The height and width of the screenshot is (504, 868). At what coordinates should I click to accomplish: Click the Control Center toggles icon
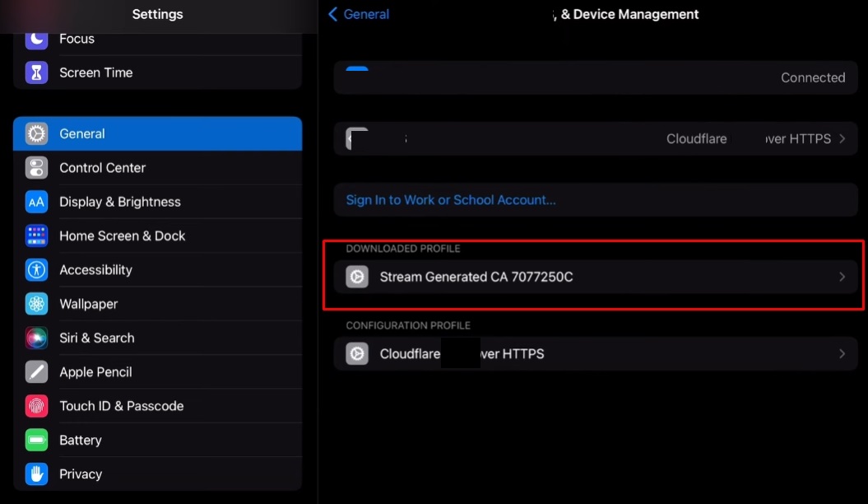[x=36, y=168]
